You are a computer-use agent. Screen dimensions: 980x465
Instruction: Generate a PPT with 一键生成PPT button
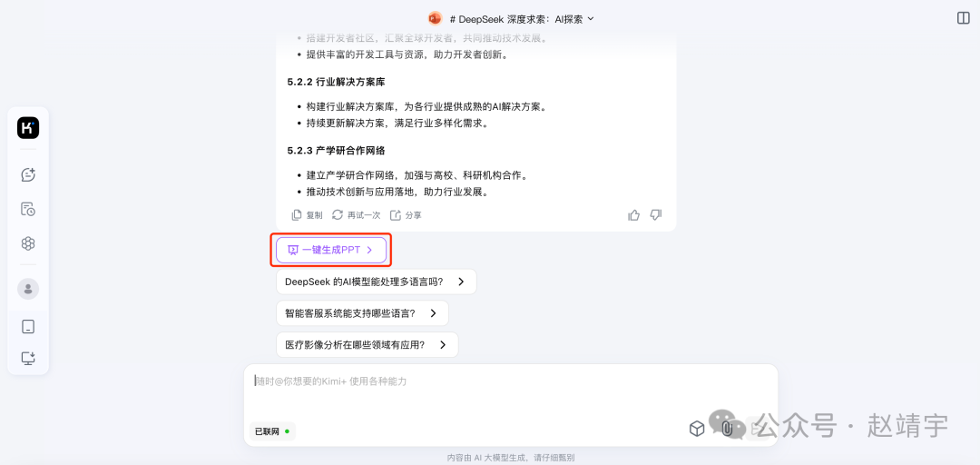[331, 250]
